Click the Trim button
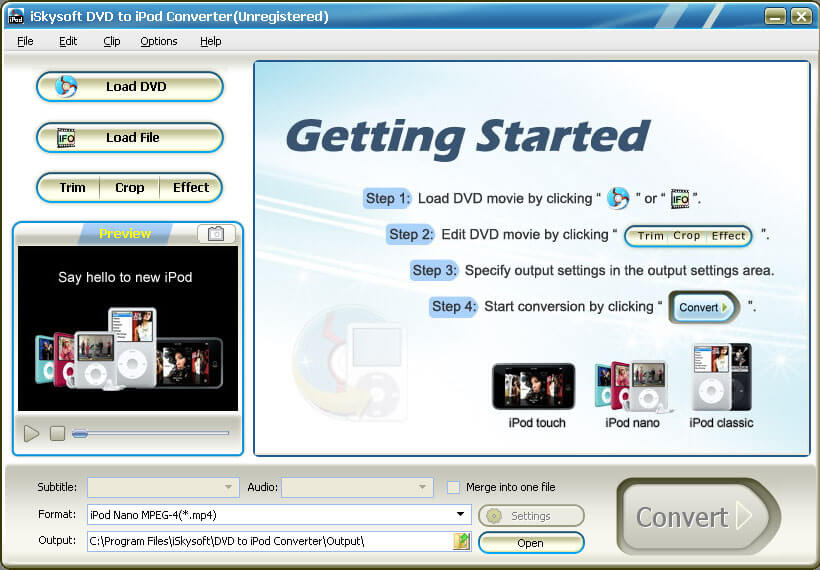Image resolution: width=820 pixels, height=570 pixels. (x=72, y=187)
